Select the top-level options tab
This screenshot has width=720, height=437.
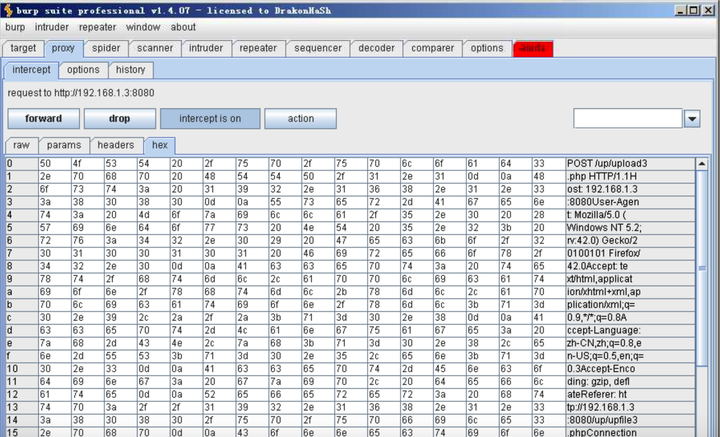(487, 48)
